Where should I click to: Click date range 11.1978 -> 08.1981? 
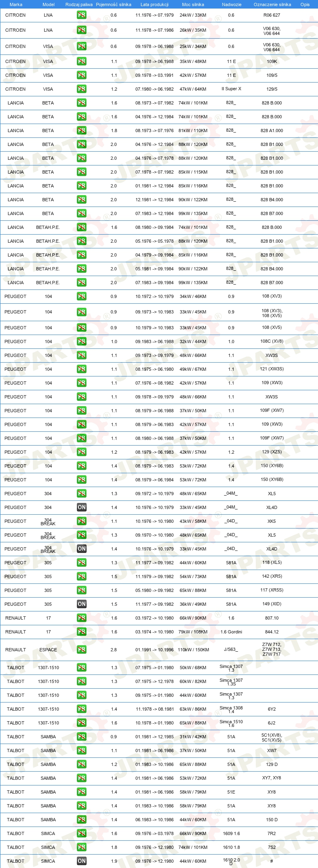point(155,709)
